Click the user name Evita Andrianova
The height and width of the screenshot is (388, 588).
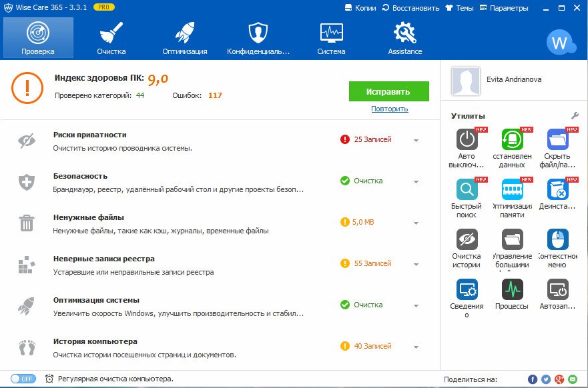click(514, 79)
